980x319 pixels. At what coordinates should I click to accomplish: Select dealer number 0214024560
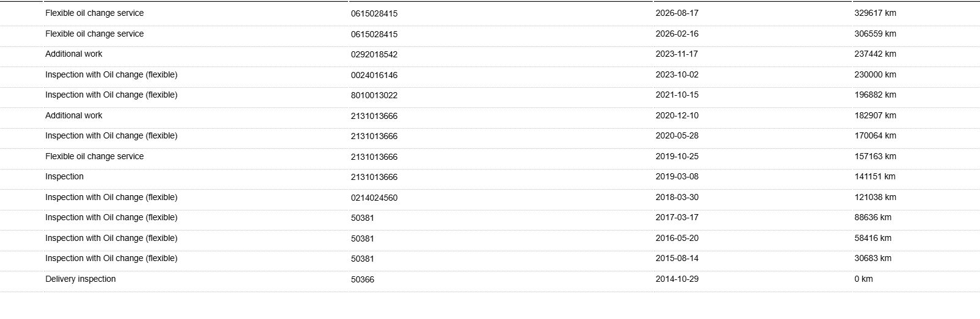coord(374,198)
